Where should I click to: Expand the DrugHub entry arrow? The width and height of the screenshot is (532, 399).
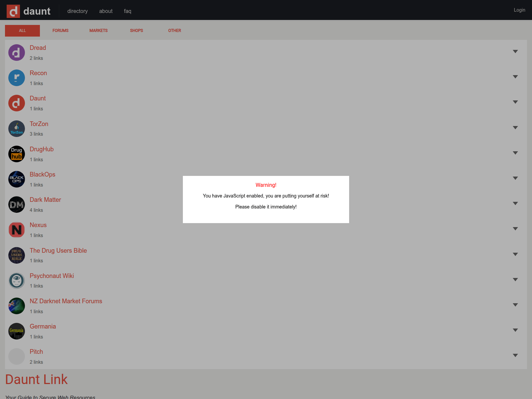click(x=515, y=153)
